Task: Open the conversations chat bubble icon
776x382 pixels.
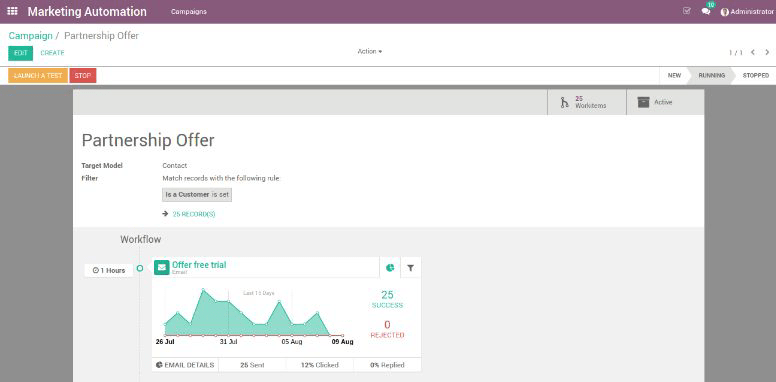Action: click(x=706, y=11)
